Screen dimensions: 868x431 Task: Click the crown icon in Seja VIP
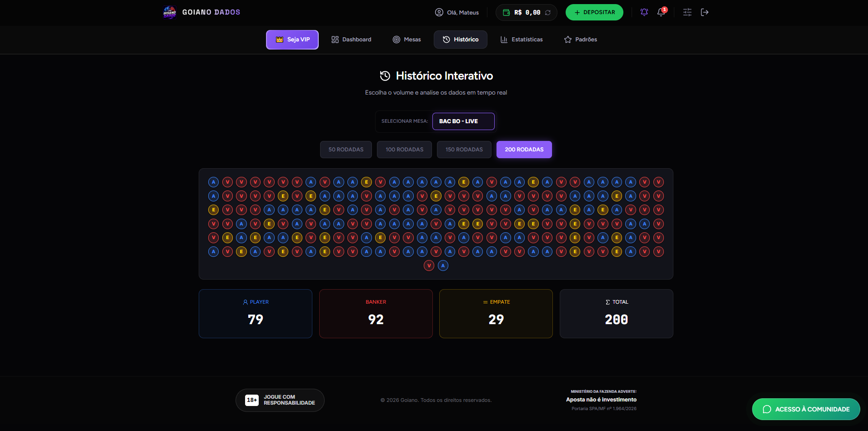point(280,40)
